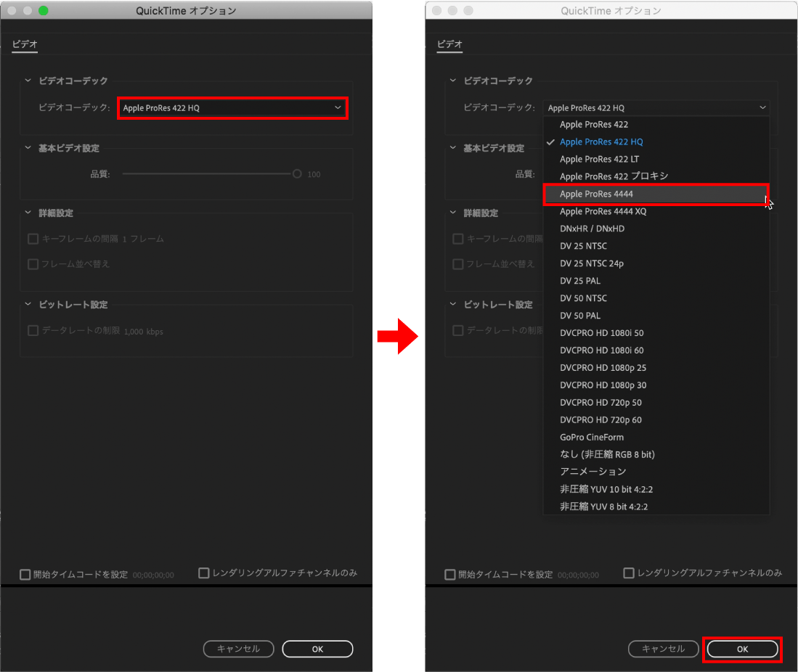This screenshot has width=798, height=672.
Task: Click the green zoom button of left window
Action: click(44, 11)
